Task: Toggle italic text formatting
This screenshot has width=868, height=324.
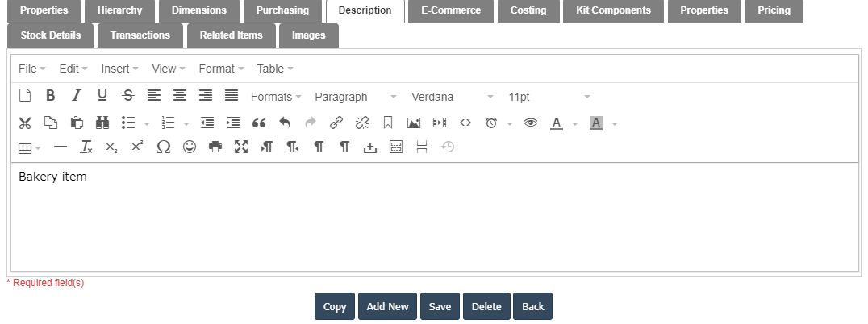Action: click(76, 96)
